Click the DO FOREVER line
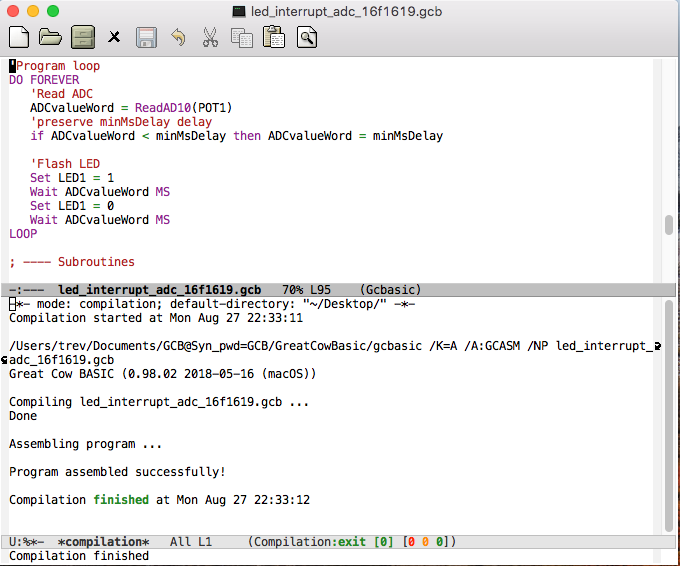 44,80
